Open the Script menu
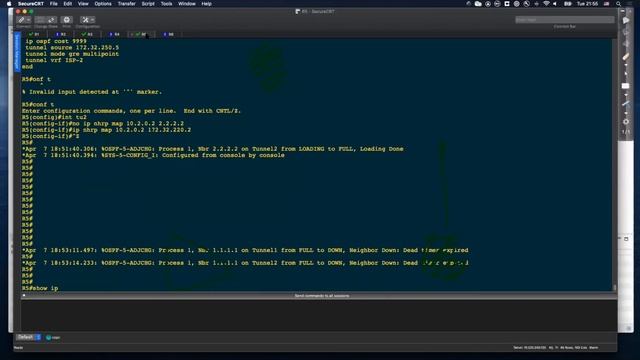640x360 pixels. coord(148,4)
